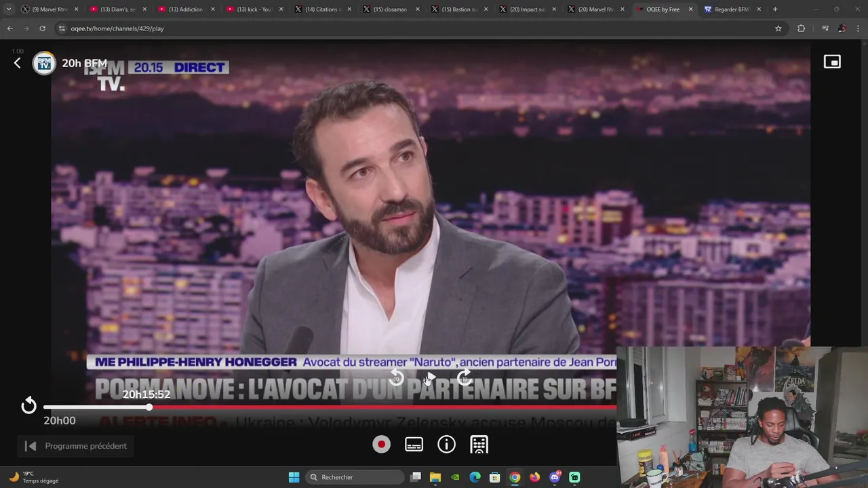Switch to the '(20) Marvel' X tab
The height and width of the screenshot is (488, 868).
595,9
